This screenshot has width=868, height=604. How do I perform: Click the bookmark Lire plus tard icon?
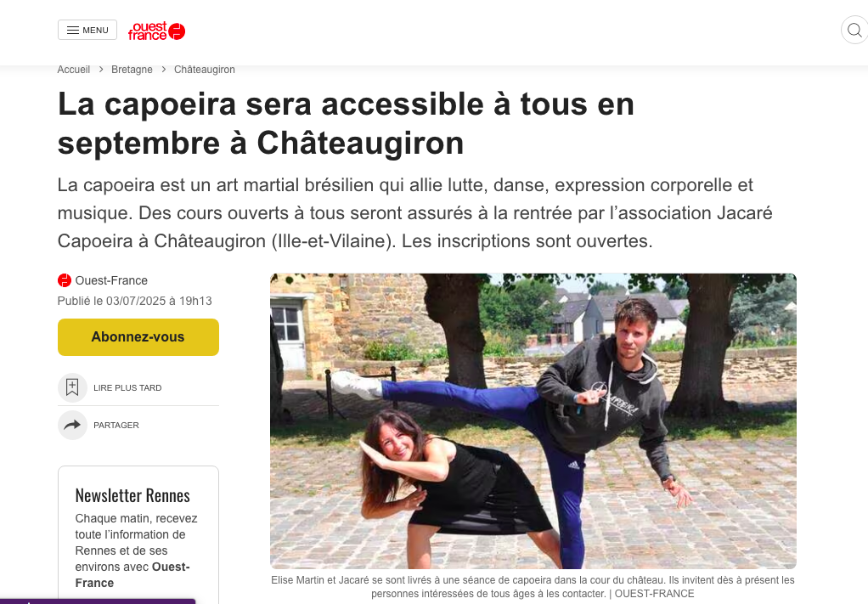click(x=72, y=387)
